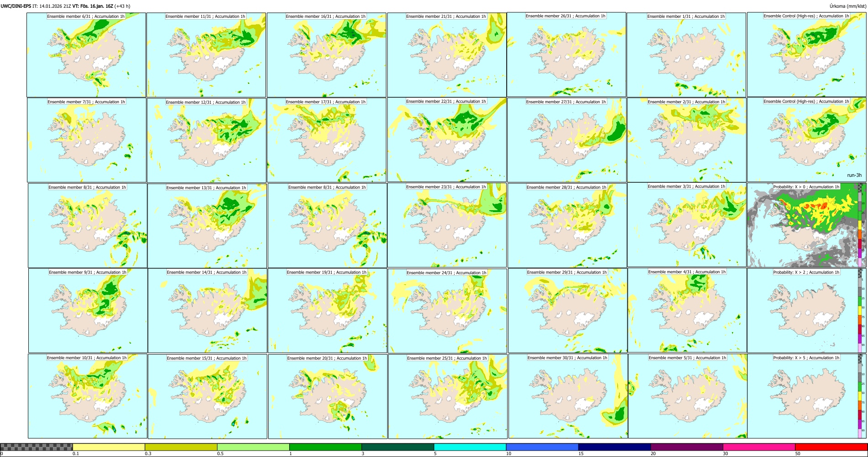Select the Ensemble member 11/31 precipitation map
The width and height of the screenshot is (868, 457).
pyautogui.click(x=206, y=55)
